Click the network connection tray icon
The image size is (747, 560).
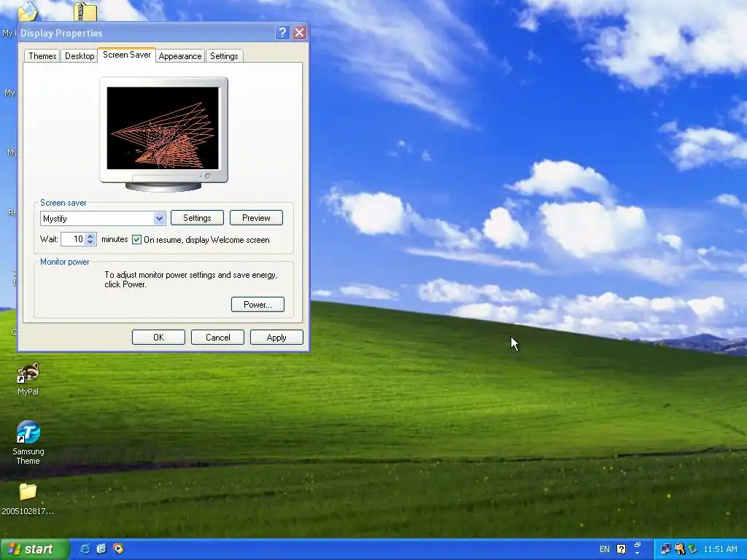tap(665, 549)
